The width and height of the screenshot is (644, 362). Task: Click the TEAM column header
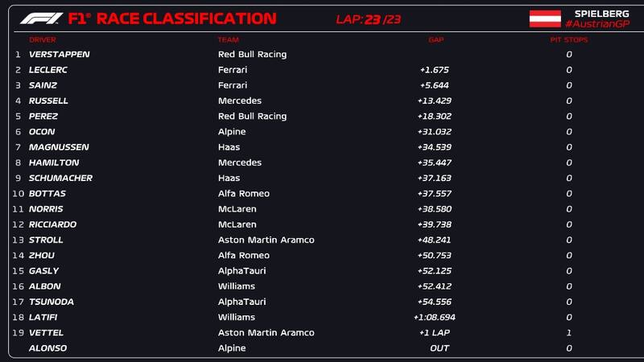pos(228,39)
